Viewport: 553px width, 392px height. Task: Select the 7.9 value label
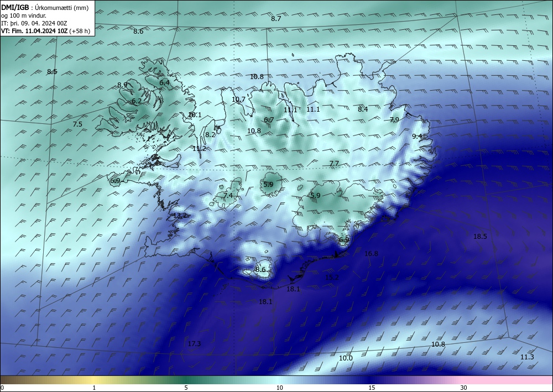(394, 120)
